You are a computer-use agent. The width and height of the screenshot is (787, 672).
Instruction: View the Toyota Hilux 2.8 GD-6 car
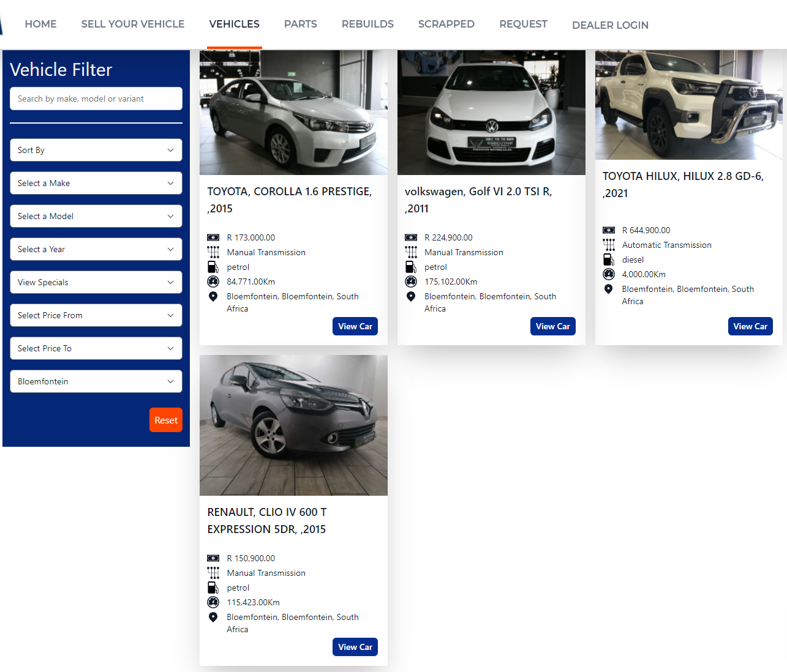750,326
